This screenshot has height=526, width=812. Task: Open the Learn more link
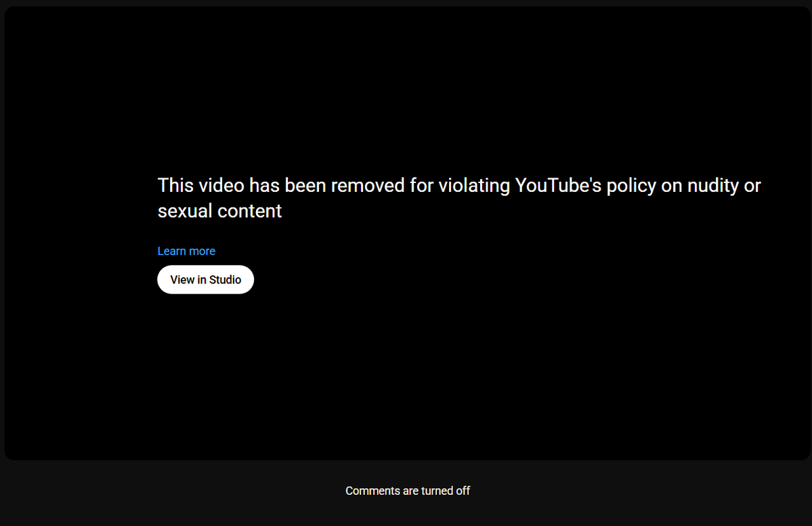pyautogui.click(x=186, y=251)
